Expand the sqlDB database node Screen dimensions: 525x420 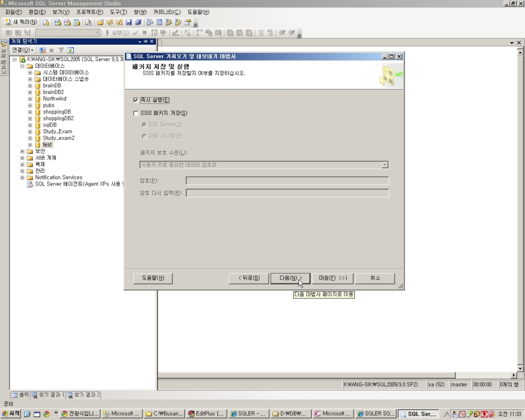click(30, 125)
